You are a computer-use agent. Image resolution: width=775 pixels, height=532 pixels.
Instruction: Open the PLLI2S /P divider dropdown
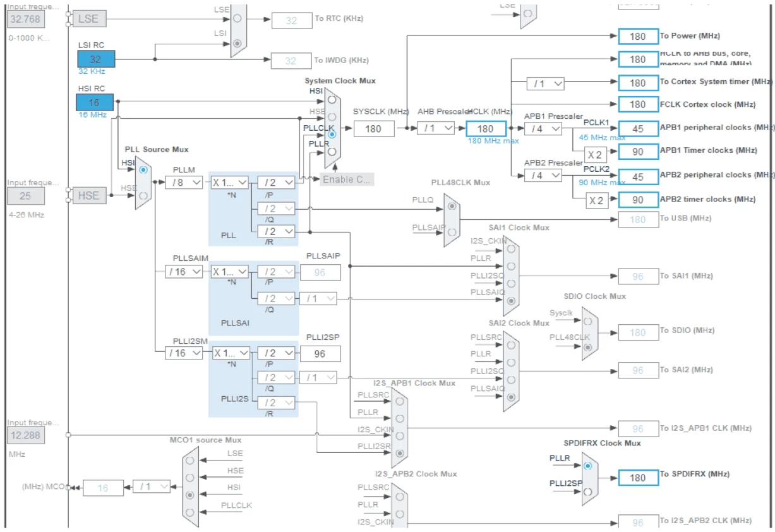pos(276,353)
